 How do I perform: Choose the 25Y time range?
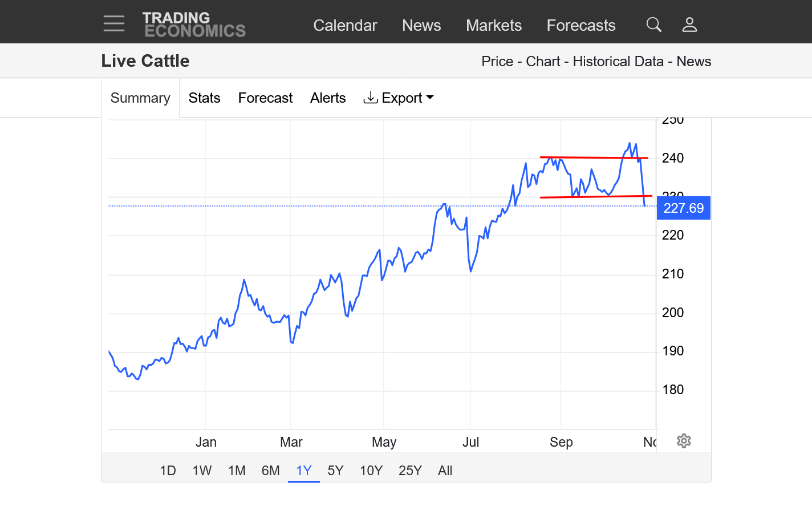point(410,471)
